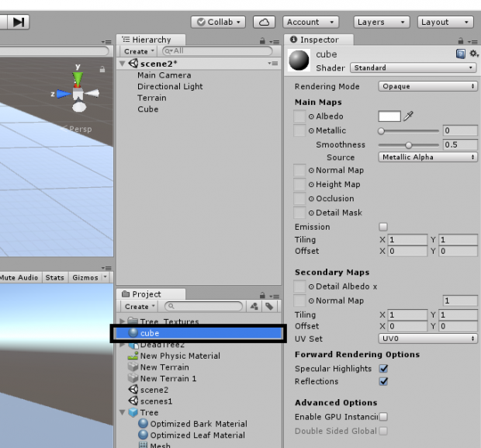This screenshot has height=448, width=481.
Task: Lock the Inspector panel
Action: click(461, 40)
